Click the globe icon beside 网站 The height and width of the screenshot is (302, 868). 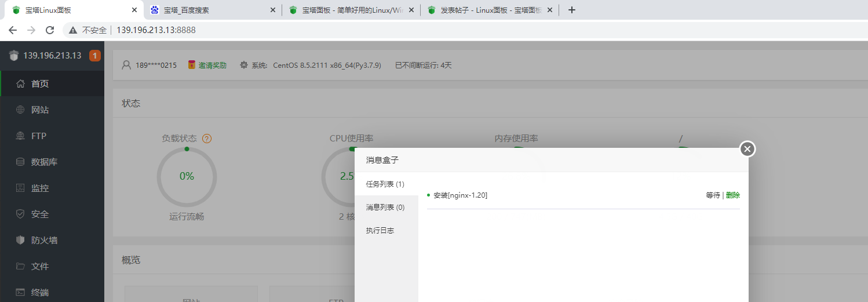tap(20, 110)
